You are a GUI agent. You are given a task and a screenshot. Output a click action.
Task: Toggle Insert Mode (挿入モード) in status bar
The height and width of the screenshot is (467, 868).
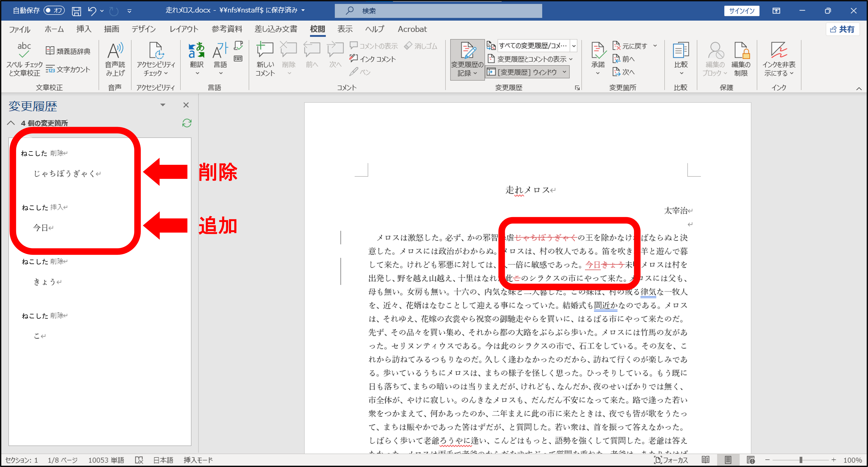[x=198, y=460]
